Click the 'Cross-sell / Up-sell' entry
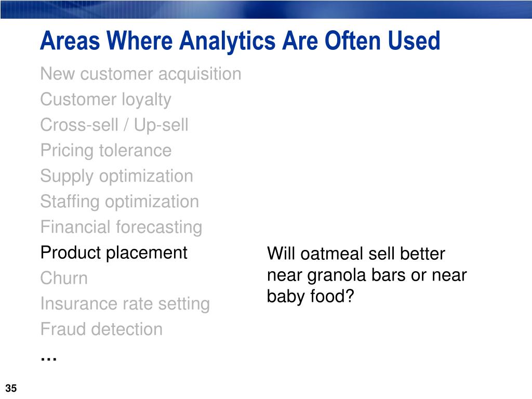532x399 pixels. 114,125
